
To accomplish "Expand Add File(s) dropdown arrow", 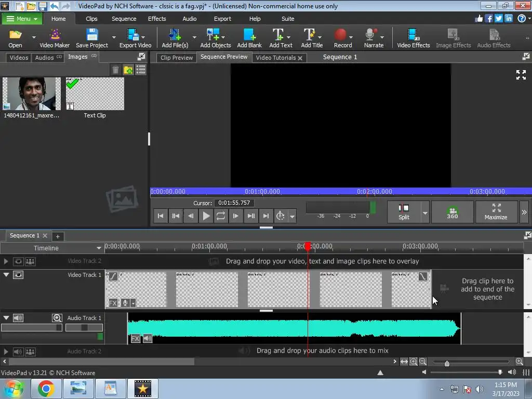I will coord(194,37).
